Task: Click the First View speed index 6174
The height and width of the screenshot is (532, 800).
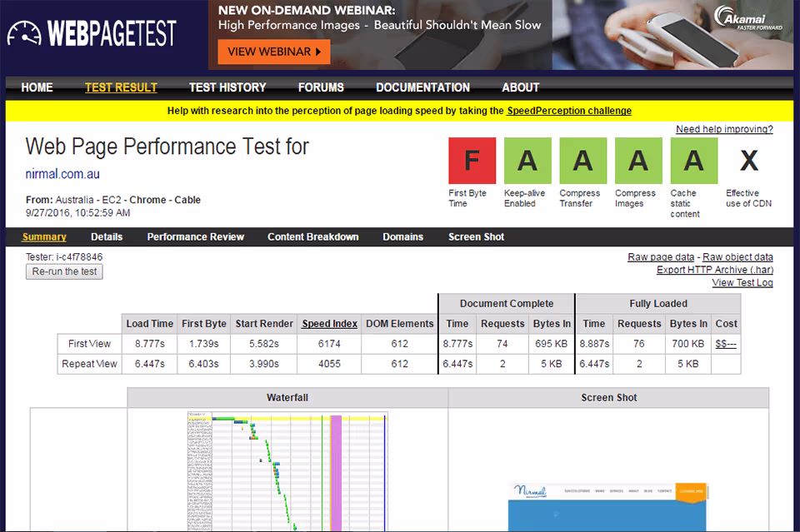Action: click(x=329, y=344)
